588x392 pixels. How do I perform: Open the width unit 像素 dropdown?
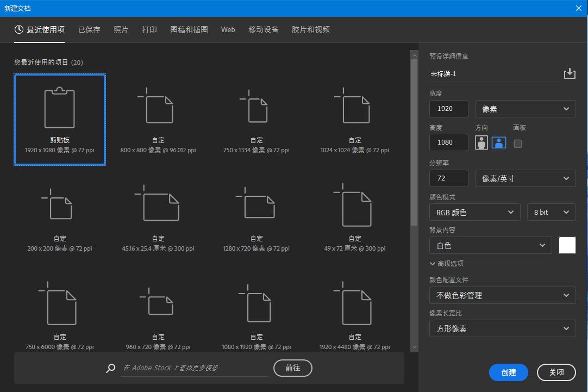coord(525,108)
